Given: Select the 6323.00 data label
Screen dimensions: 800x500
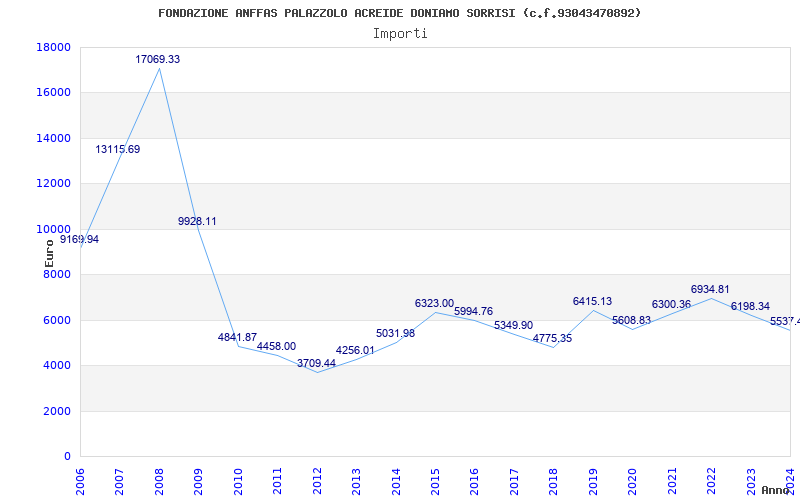Looking at the screenshot, I should pos(434,304).
